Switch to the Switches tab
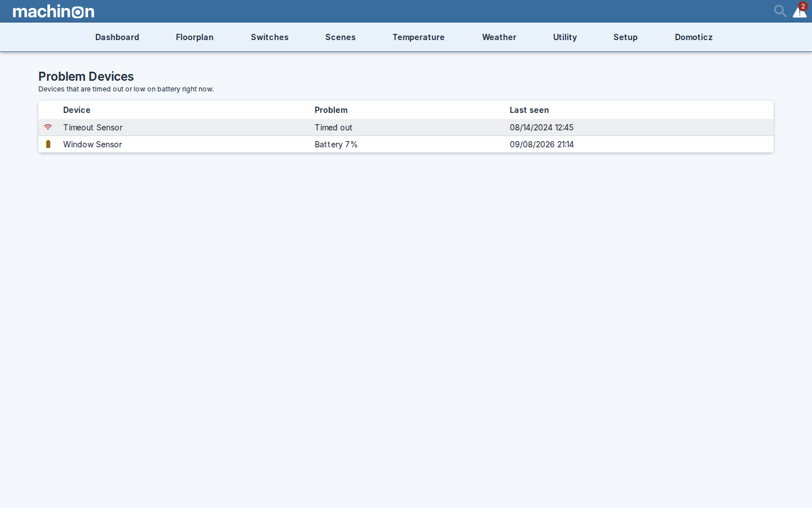The image size is (812, 508). click(x=270, y=37)
